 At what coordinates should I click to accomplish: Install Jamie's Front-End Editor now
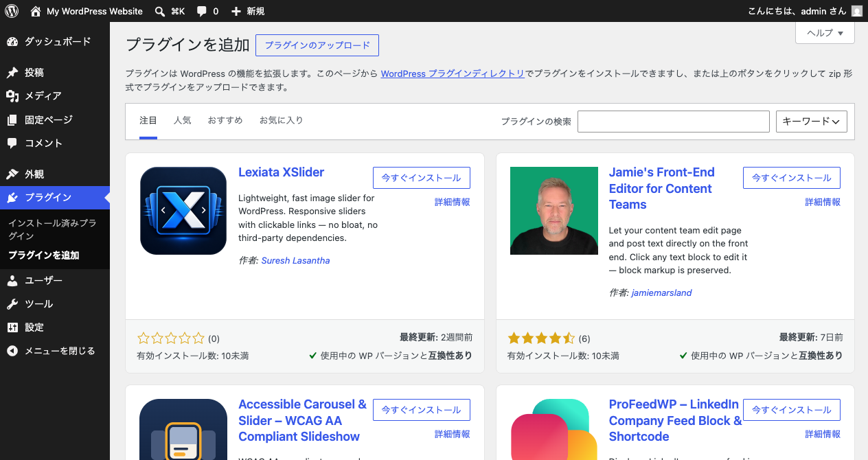(x=792, y=178)
